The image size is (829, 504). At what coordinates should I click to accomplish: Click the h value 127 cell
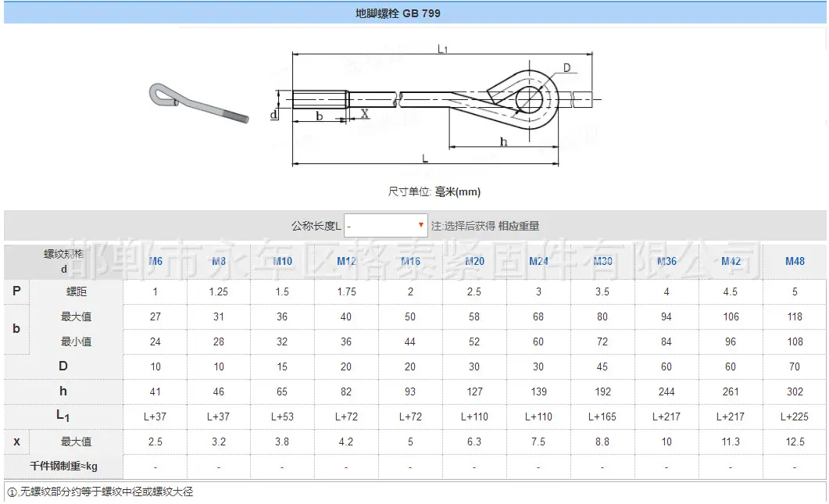[474, 392]
